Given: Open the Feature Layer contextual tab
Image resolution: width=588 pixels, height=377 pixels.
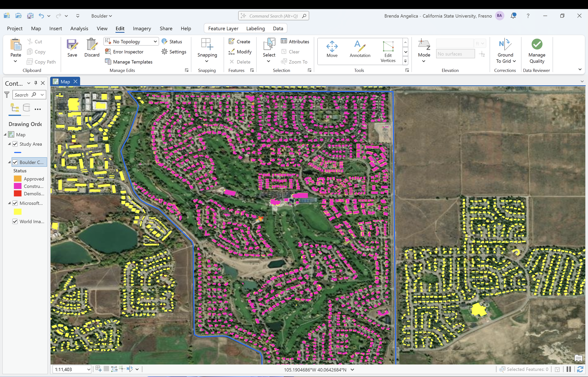Looking at the screenshot, I should 223,29.
